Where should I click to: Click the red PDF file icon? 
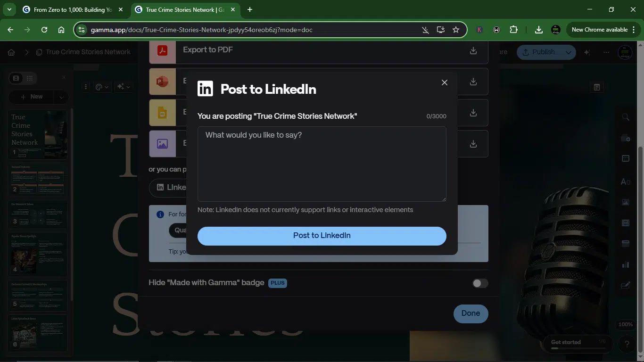(x=163, y=51)
